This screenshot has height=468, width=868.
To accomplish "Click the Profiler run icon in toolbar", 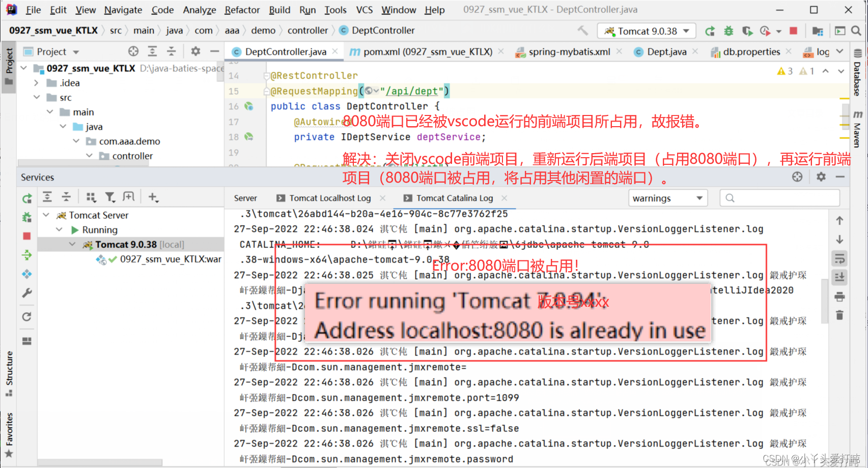I will (x=765, y=31).
